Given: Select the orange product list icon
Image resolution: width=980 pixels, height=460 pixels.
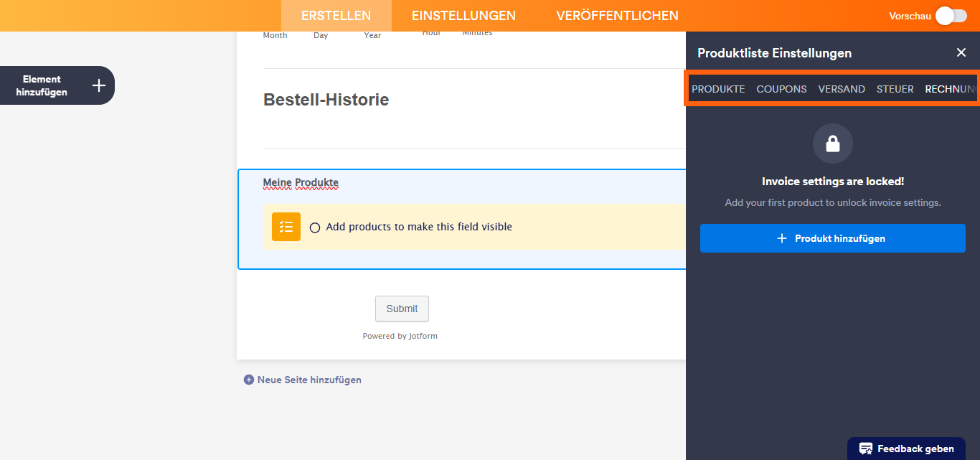Looking at the screenshot, I should click(x=286, y=226).
